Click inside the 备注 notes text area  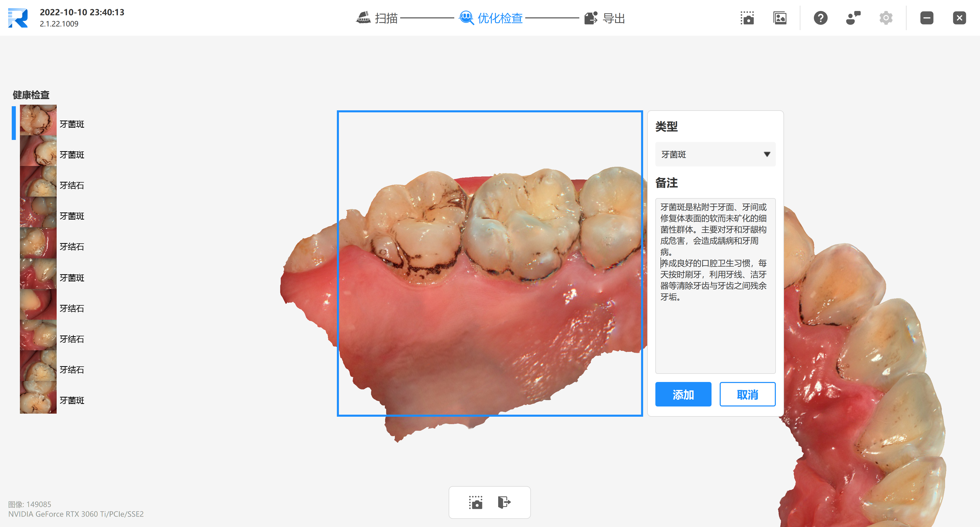point(715,285)
